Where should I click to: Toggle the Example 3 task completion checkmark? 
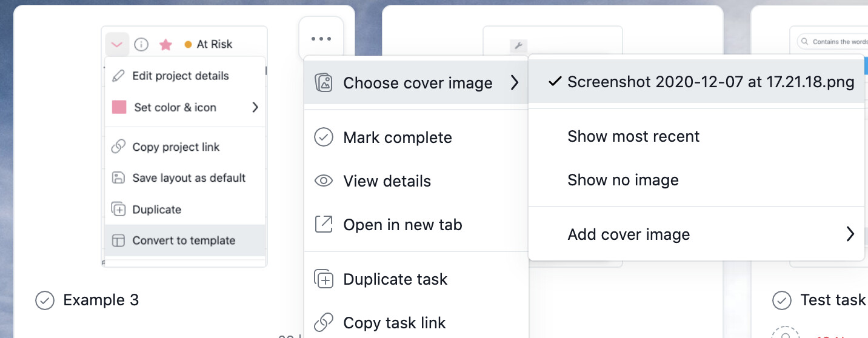point(45,300)
